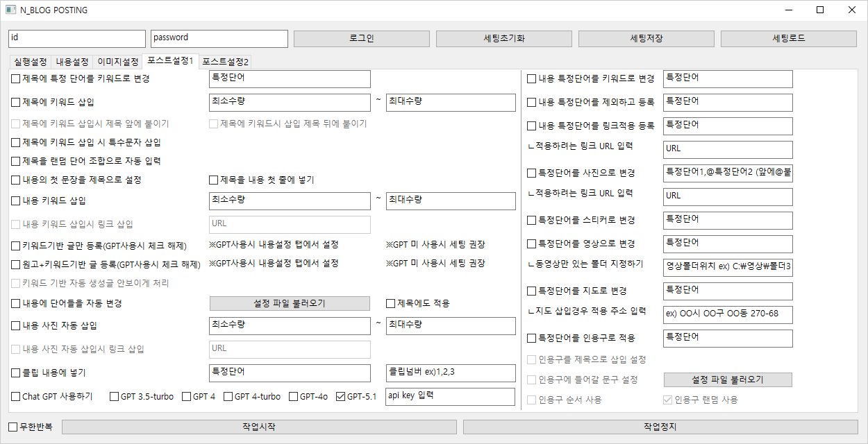Screen dimensions: 868x444
Task: Check the Chat GPT 사용하기 option
Action: [16, 397]
